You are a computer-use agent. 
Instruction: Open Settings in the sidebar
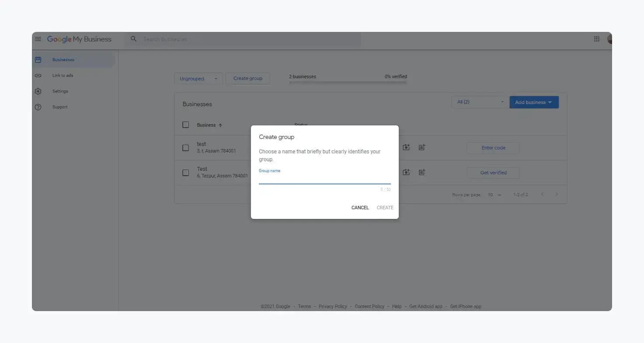60,91
